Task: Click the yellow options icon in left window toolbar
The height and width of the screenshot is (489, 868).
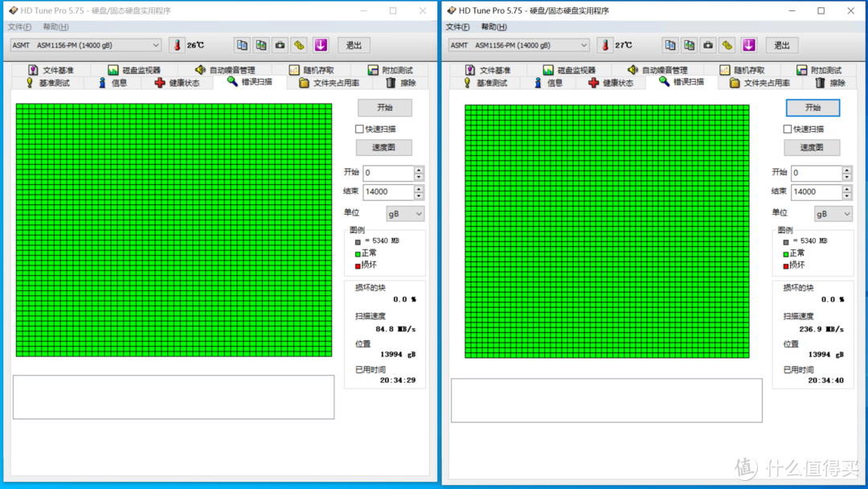Action: tap(299, 45)
